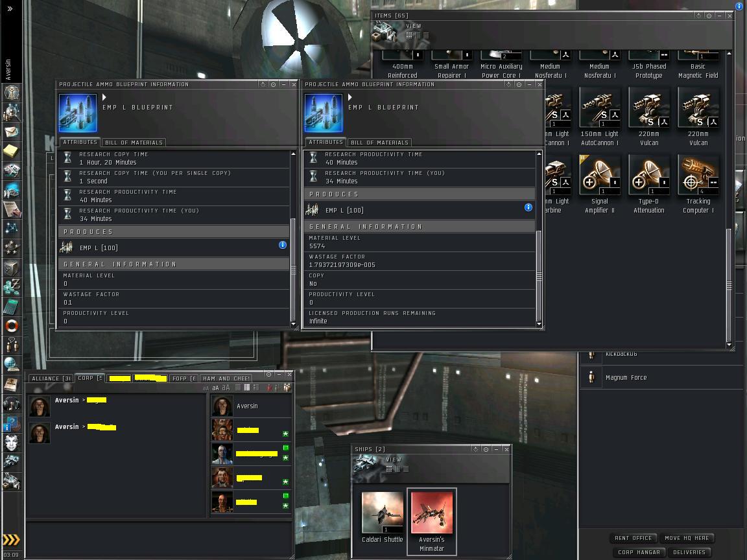This screenshot has width=747, height=560.
Task: Select the Signal Amplifier II item
Action: (599, 185)
